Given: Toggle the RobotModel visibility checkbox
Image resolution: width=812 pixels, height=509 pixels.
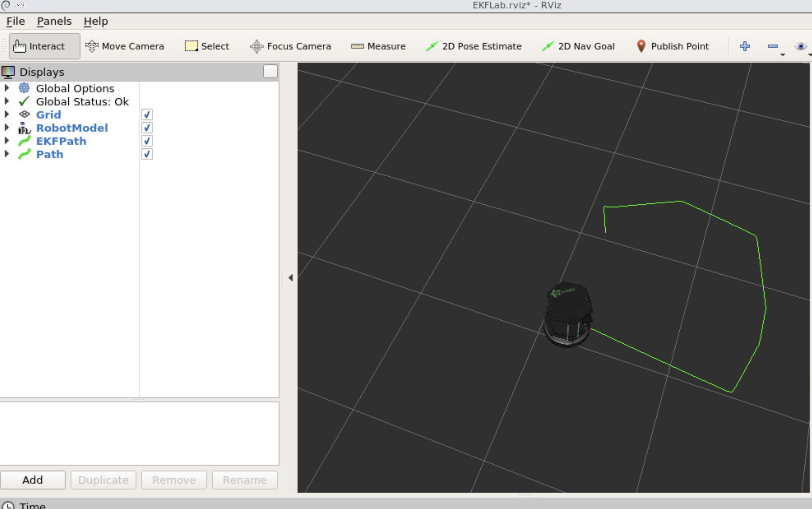Looking at the screenshot, I should tap(147, 128).
